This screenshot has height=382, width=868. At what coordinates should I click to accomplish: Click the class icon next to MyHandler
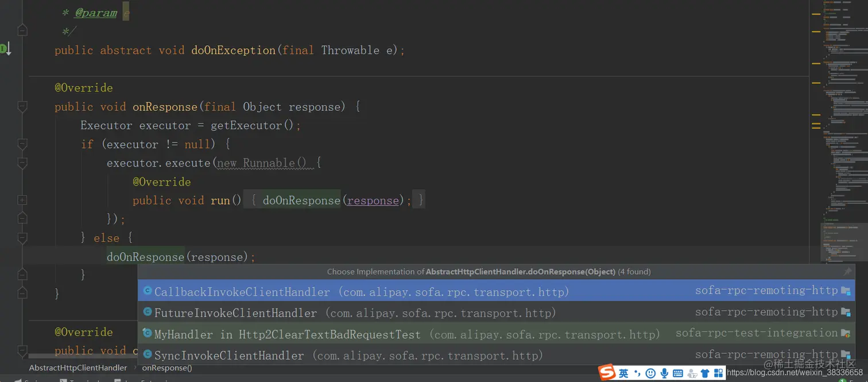(148, 333)
